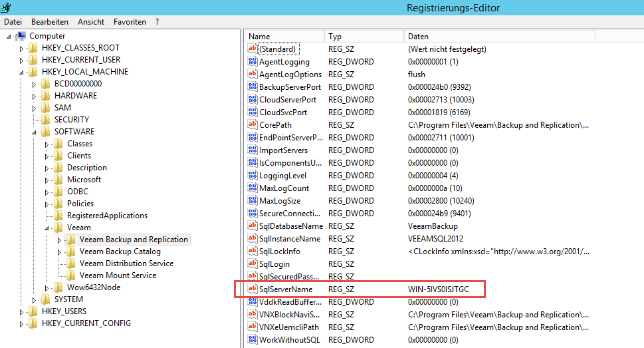Open the Favoriten menu
The height and width of the screenshot is (348, 644).
pyautogui.click(x=130, y=22)
